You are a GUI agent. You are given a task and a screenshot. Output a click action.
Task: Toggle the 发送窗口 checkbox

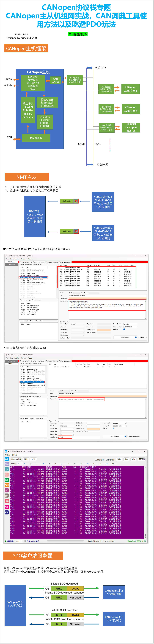tap(96, 460)
